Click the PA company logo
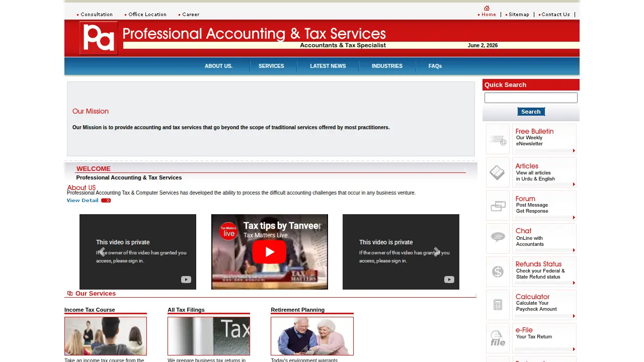Screen dimensions: 644x362 tap(99, 38)
